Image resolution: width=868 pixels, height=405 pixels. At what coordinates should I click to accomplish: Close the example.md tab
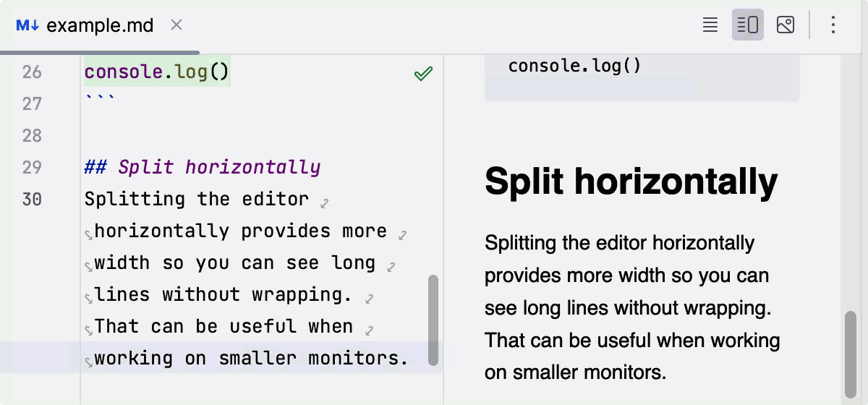pos(176,25)
